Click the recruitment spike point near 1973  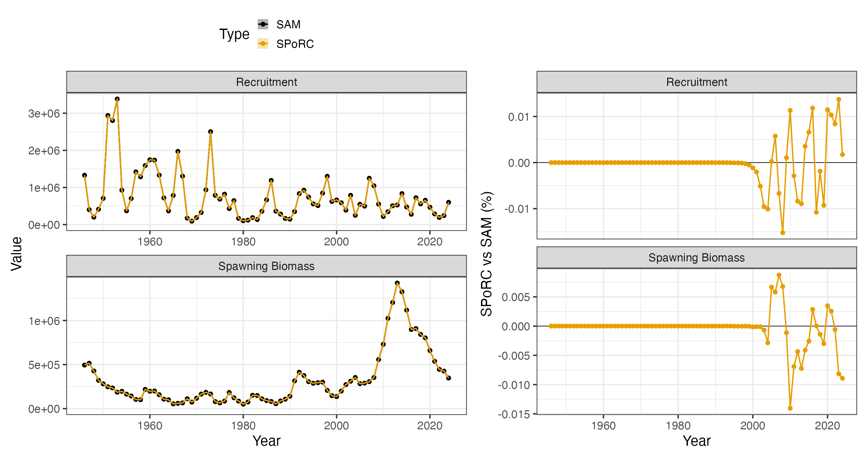pos(210,132)
